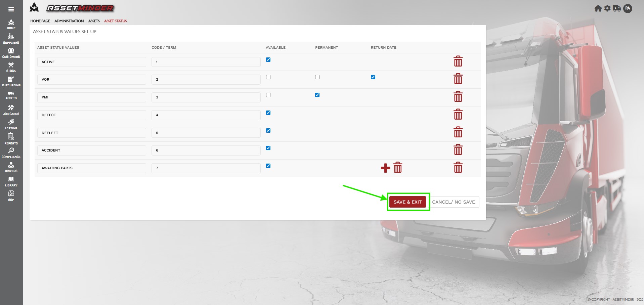The image size is (644, 305).
Task: Click the AWAITING PARTS status name field
Action: pyautogui.click(x=91, y=168)
